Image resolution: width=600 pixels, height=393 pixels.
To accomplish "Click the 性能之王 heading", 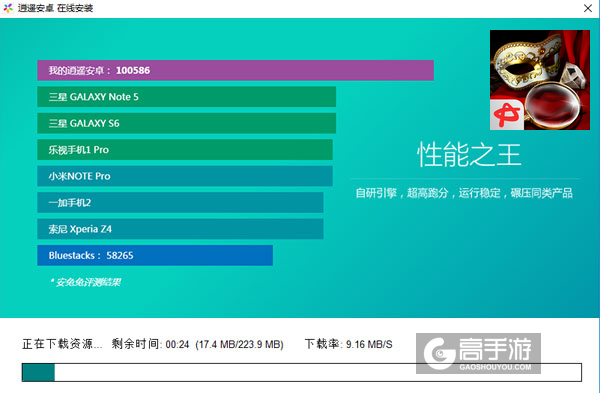I will [469, 155].
